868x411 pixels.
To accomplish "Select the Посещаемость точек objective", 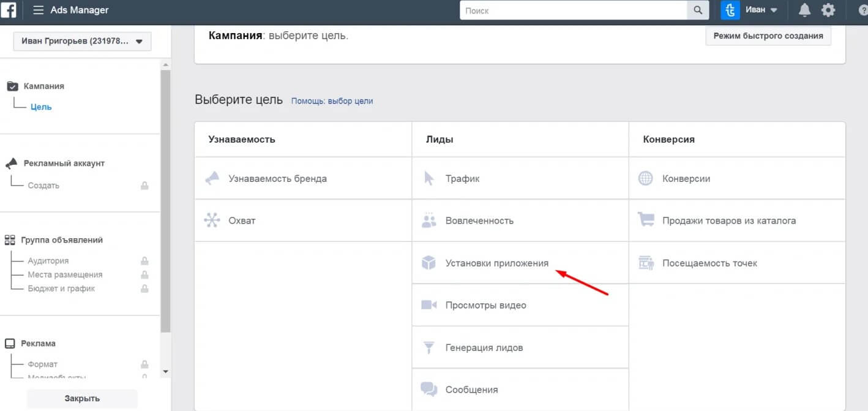I will [737, 263].
